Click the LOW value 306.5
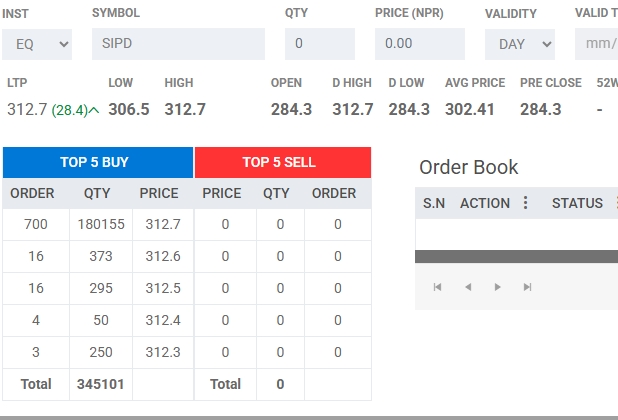Screen dimensions: 618x420 (129, 109)
